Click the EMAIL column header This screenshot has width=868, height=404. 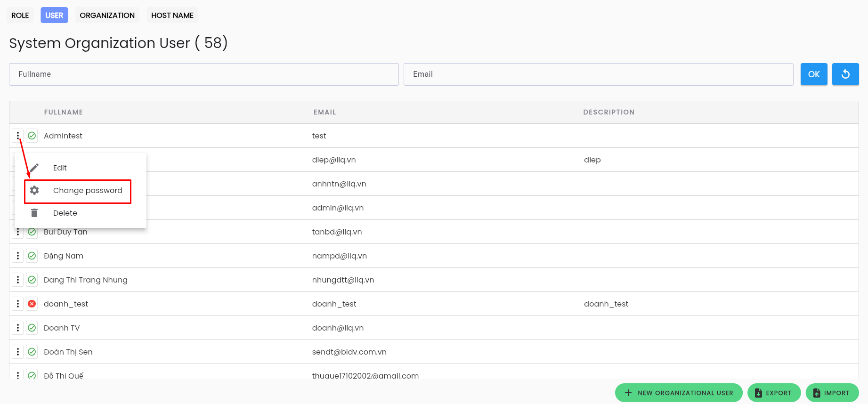(325, 112)
